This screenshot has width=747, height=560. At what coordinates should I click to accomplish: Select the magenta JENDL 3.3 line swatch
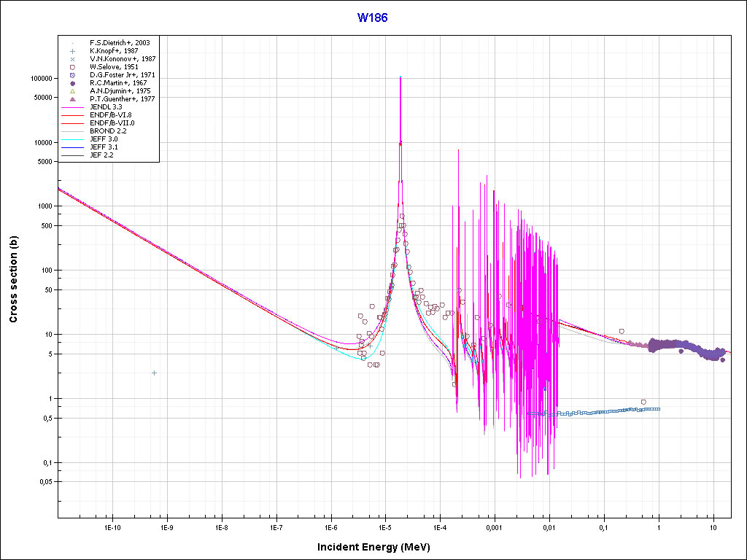[x=72, y=107]
